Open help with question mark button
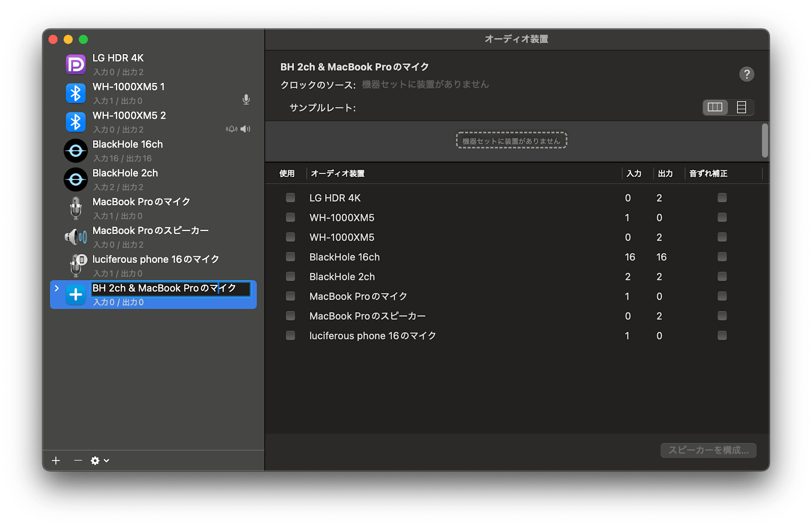Image resolution: width=812 pixels, height=527 pixels. click(x=746, y=74)
